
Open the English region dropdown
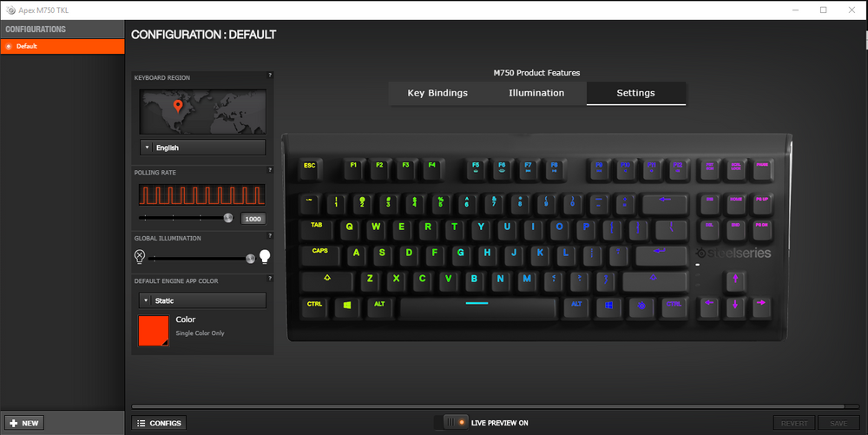202,148
